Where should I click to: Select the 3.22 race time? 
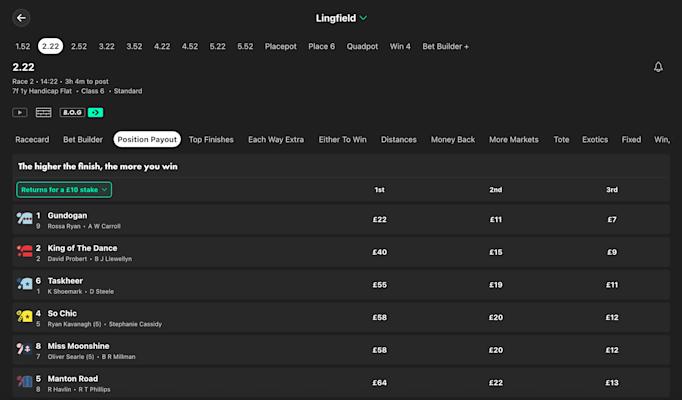pos(107,46)
